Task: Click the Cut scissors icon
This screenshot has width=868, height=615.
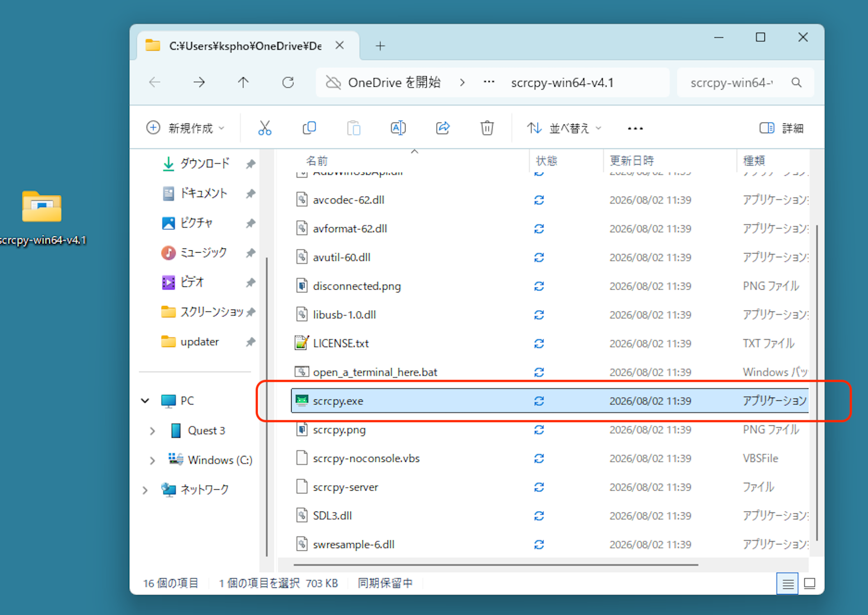Action: pyautogui.click(x=264, y=128)
